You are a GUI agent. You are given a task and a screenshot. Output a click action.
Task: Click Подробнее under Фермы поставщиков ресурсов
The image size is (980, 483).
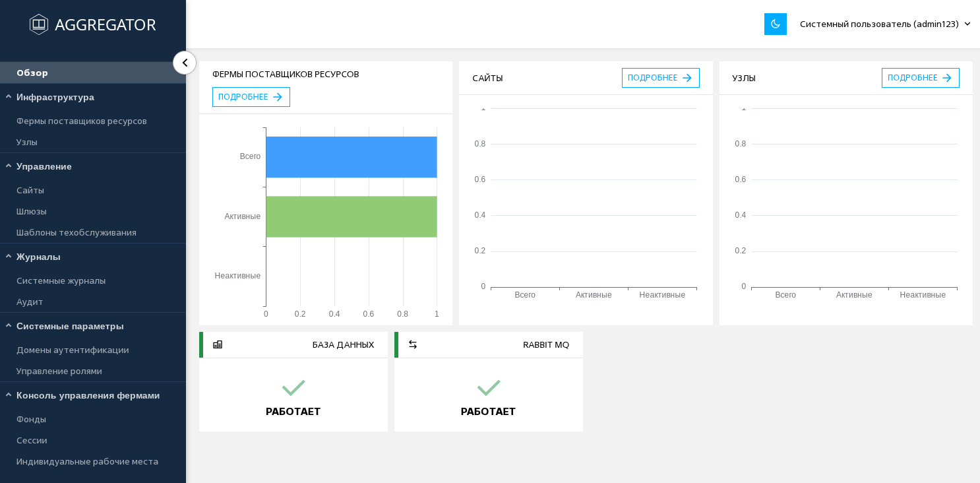click(x=251, y=97)
